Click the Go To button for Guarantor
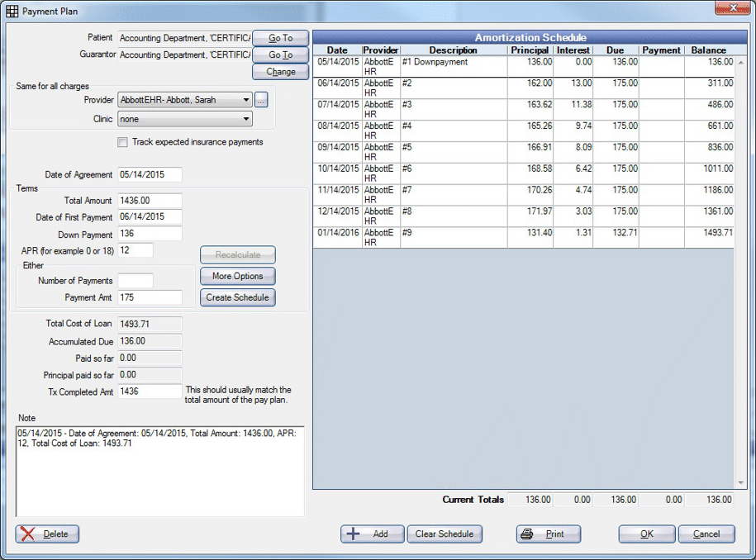This screenshot has width=756, height=560. tap(280, 55)
